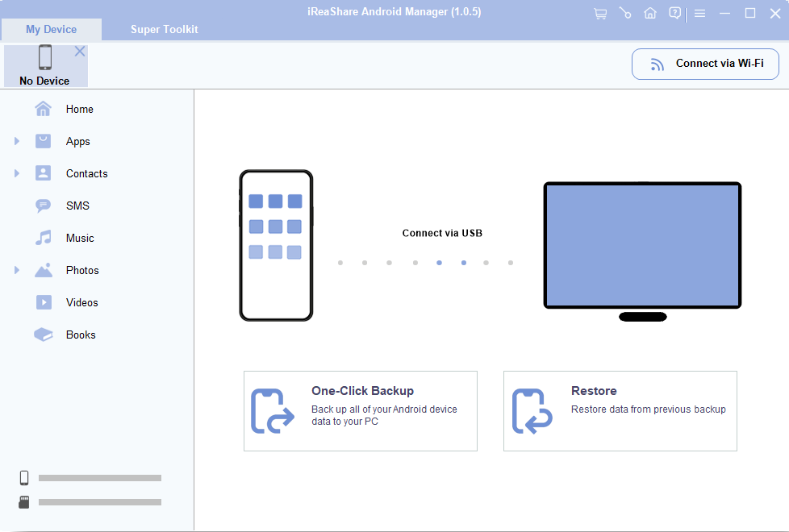Maximize the iReaShare window
The height and width of the screenshot is (532, 789).
pos(749,14)
